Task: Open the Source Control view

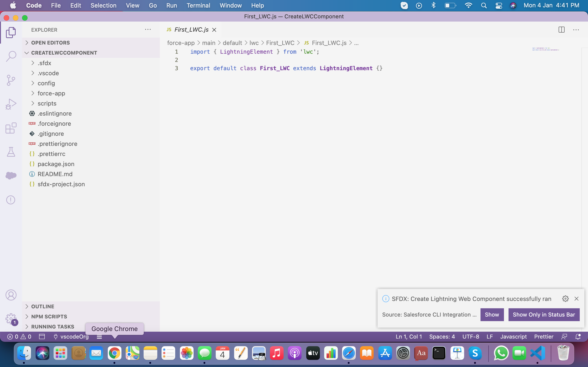Action: (11, 80)
